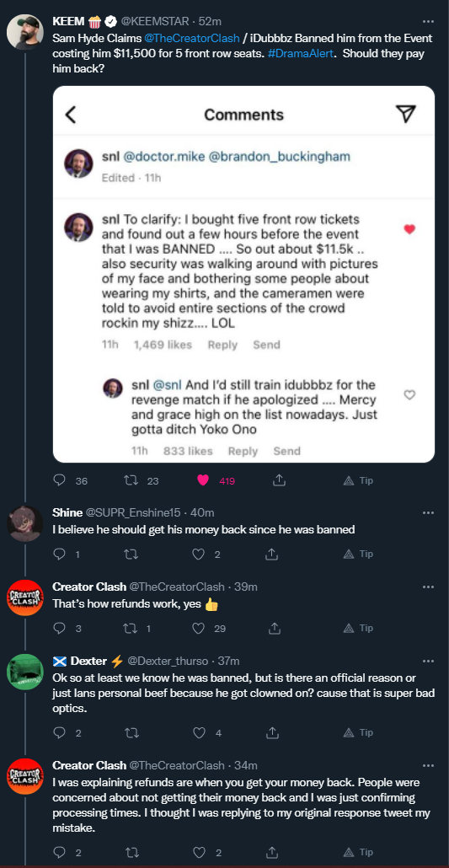Tip Creator Clash on the last tweet
449x868 pixels.
358,852
